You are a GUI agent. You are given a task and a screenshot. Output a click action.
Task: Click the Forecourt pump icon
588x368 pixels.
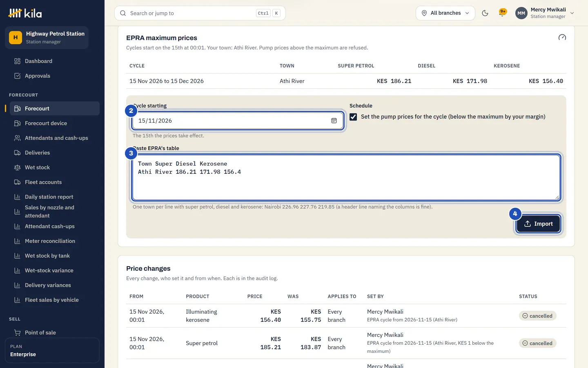point(17,108)
